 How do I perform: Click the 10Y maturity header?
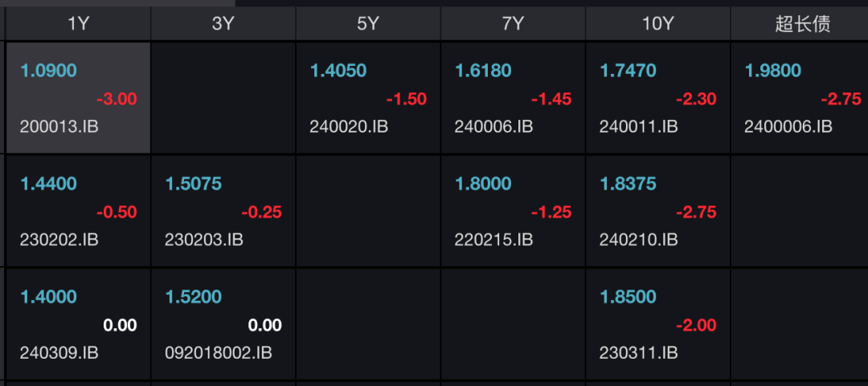657,24
